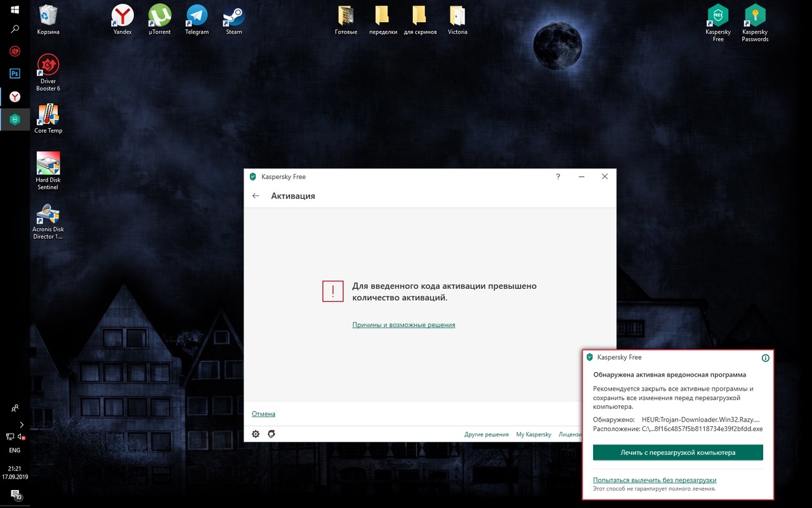Launch Steam from the desktop icon
The image size is (812, 508).
pyautogui.click(x=234, y=19)
